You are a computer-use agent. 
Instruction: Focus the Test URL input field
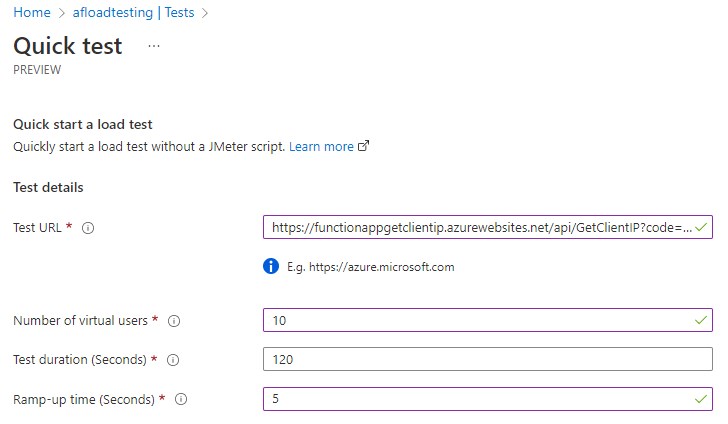[480, 228]
